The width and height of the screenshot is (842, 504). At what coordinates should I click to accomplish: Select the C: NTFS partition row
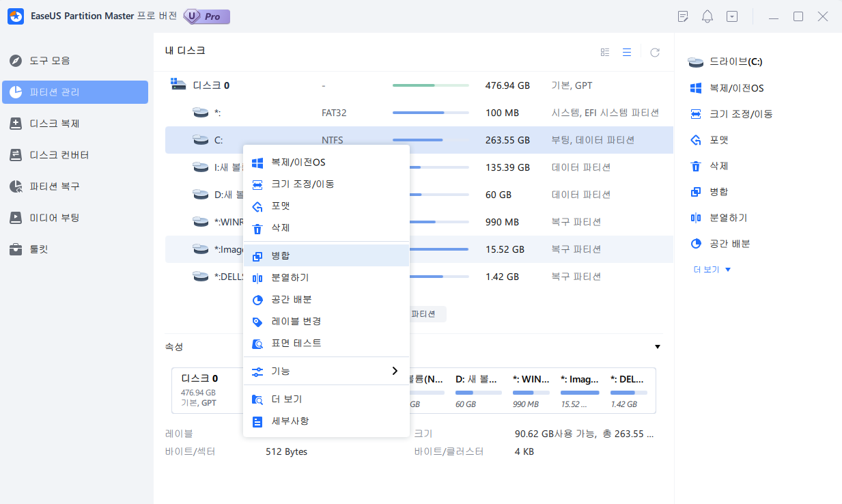click(419, 140)
